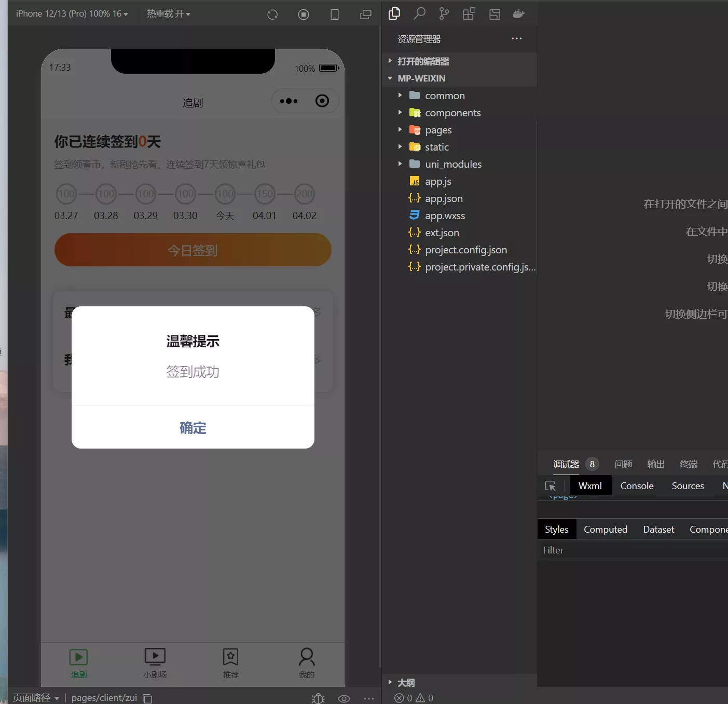This screenshot has width=728, height=704.
Task: Click the bug debug icon in status bar
Action: click(318, 698)
